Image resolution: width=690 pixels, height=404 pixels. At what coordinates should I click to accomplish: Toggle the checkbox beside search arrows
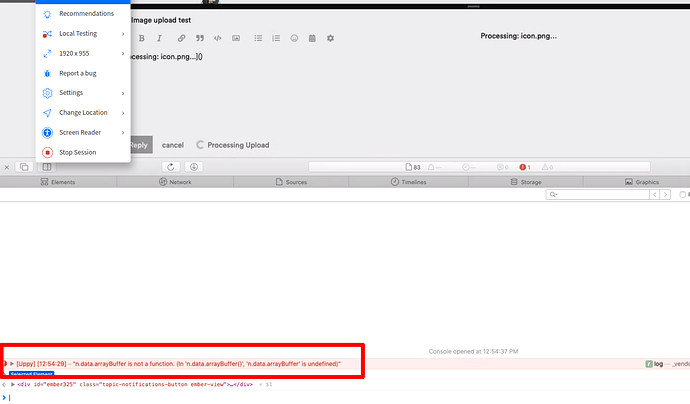coord(682,195)
